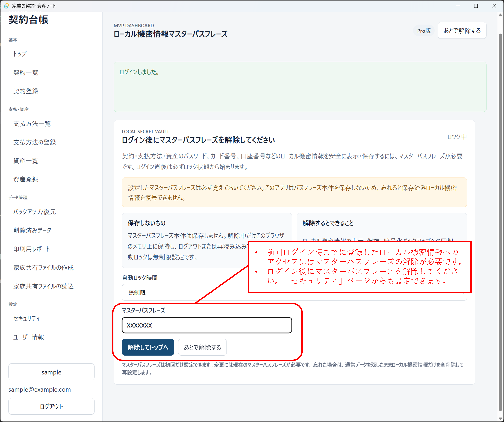Click the 保存しないもの card heading
Screen dimensions: 504x422
point(147,223)
